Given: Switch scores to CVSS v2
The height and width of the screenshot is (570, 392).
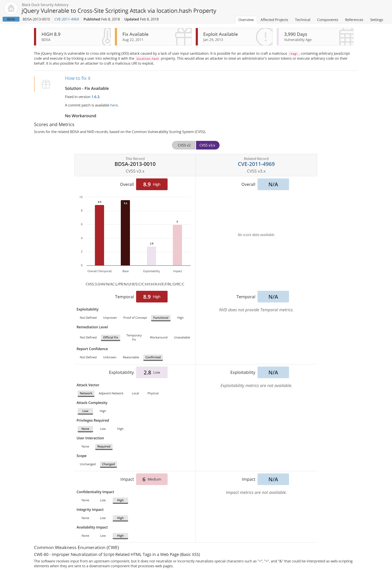Looking at the screenshot, I should point(184,145).
